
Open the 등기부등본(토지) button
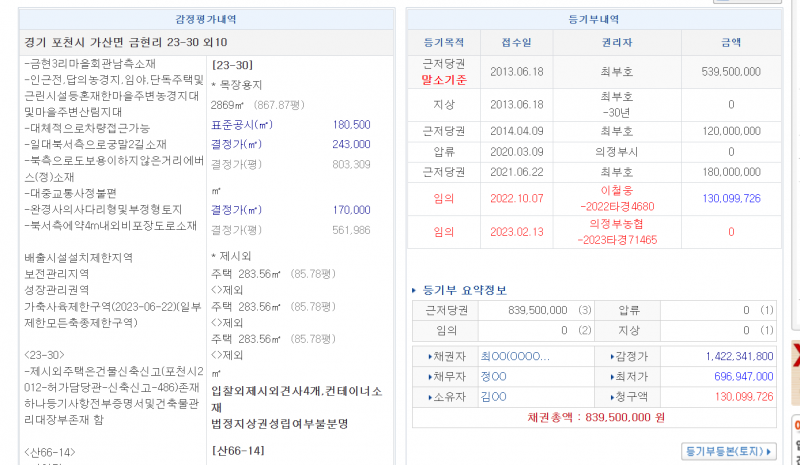click(730, 451)
